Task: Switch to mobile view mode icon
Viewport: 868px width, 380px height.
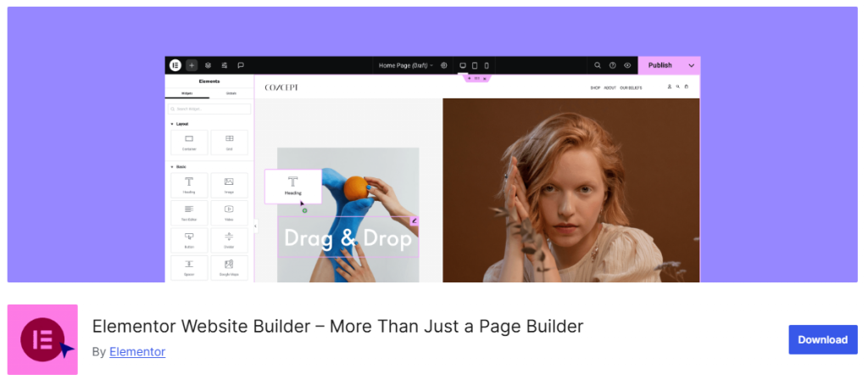Action: (487, 65)
